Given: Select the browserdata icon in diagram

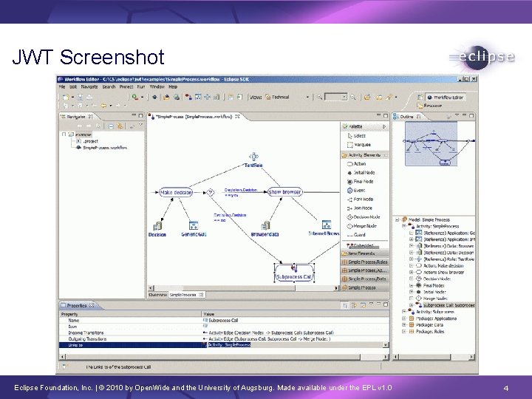Looking at the screenshot, I should (266, 225).
